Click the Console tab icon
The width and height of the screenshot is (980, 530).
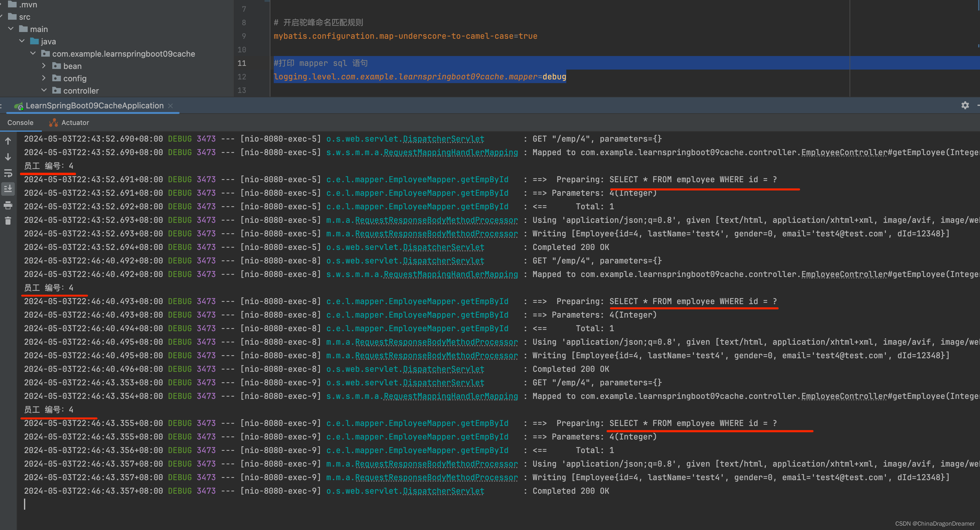point(20,123)
